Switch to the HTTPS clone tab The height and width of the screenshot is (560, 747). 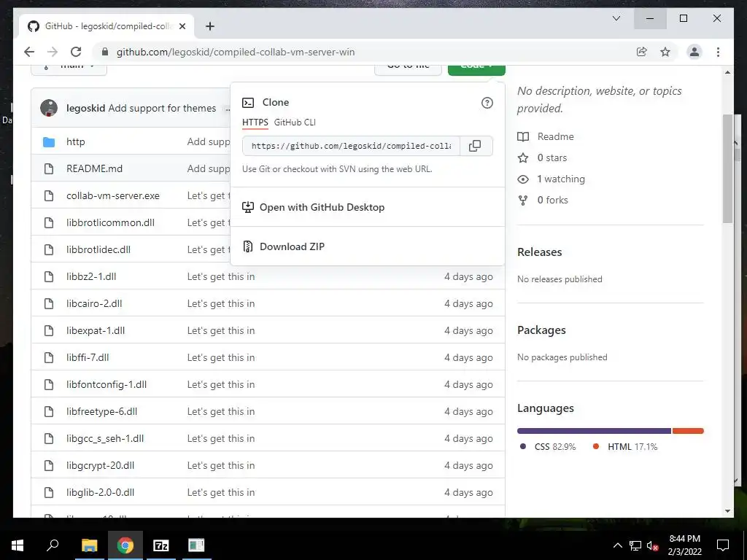(x=255, y=122)
